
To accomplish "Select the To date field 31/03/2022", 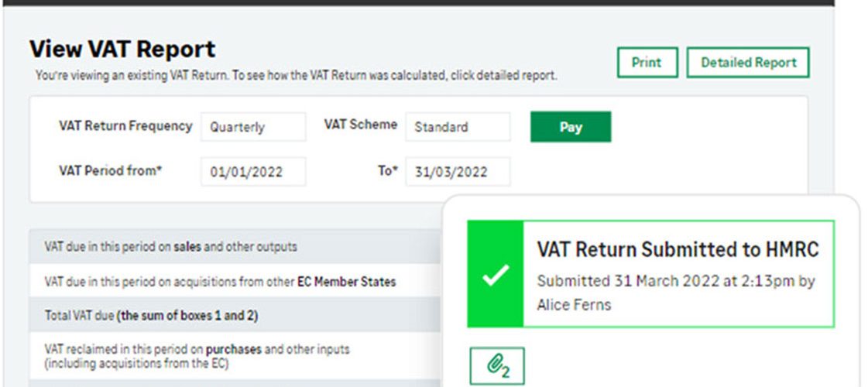I will coord(458,172).
